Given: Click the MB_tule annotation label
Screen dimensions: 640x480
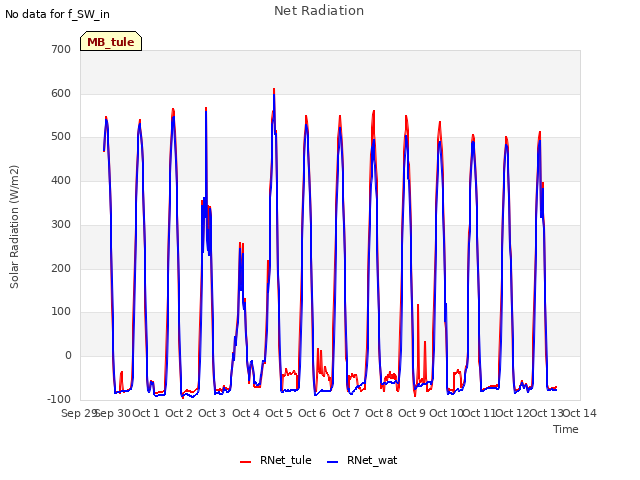Looking at the screenshot, I should pyautogui.click(x=111, y=42).
